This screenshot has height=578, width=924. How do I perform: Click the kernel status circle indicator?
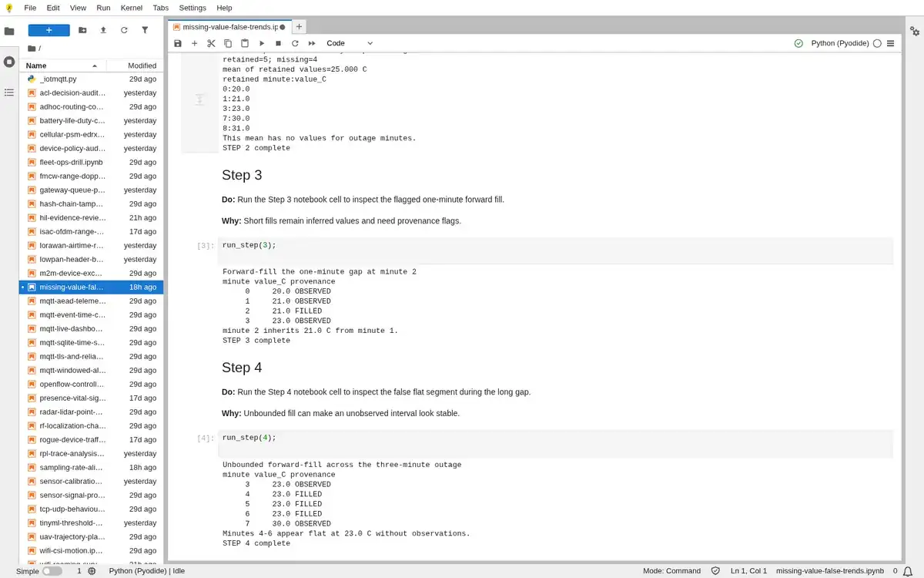[877, 43]
